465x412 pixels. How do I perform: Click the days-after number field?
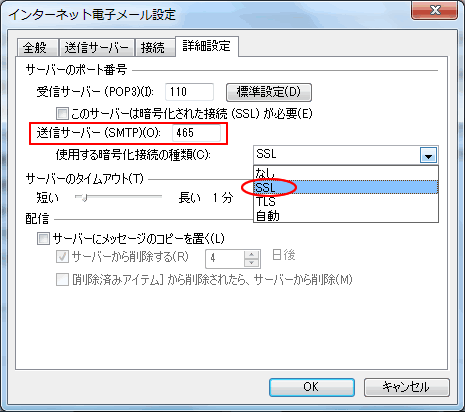tap(225, 258)
